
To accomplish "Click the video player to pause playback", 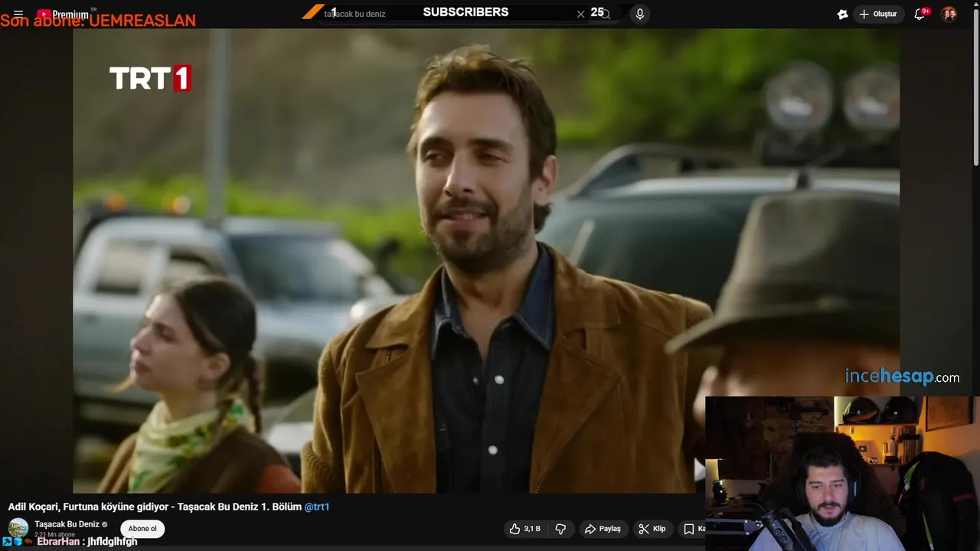I will click(486, 260).
